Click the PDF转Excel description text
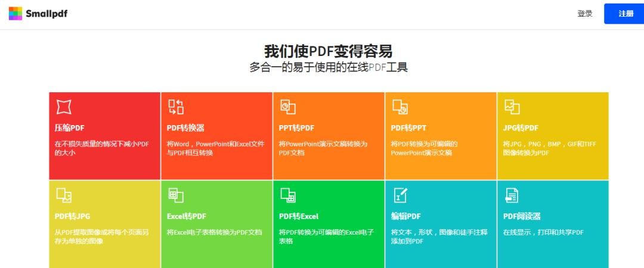 point(326,236)
